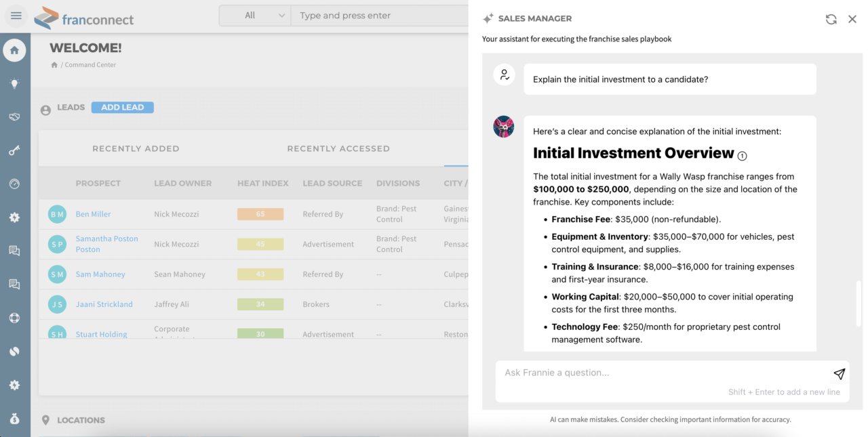Open the Home icon in sidebar
The width and height of the screenshot is (868, 437).
click(14, 50)
